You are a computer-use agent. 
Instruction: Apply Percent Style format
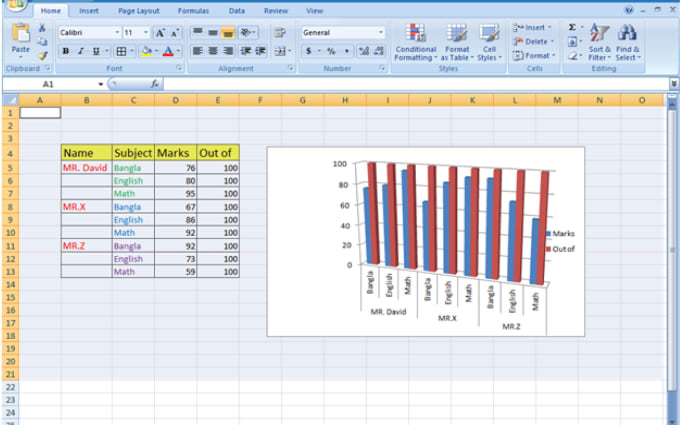(331, 51)
